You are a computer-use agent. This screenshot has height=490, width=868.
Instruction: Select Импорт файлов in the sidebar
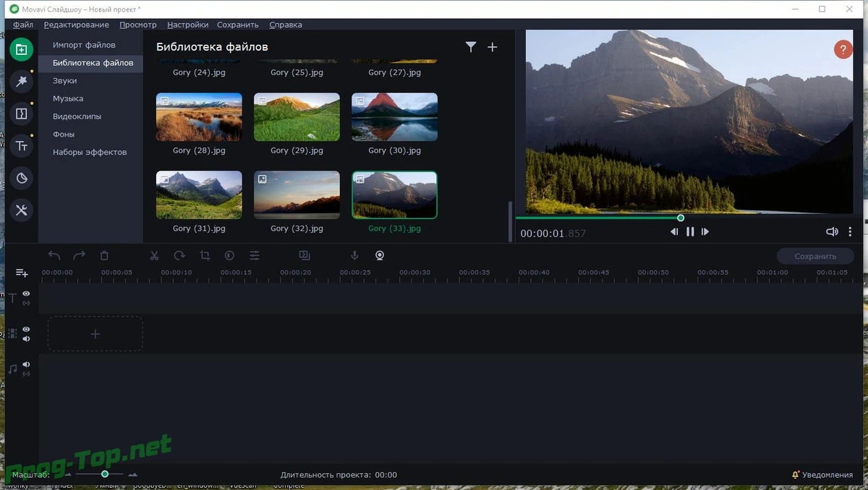(x=84, y=45)
